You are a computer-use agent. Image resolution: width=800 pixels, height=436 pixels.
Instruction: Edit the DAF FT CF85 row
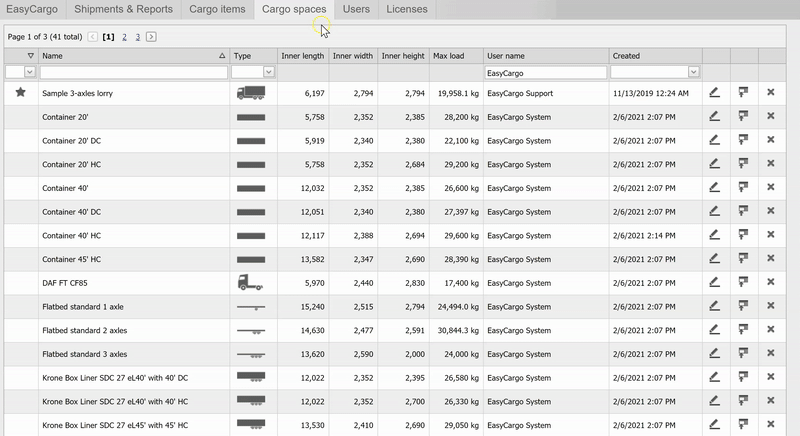[x=714, y=282]
